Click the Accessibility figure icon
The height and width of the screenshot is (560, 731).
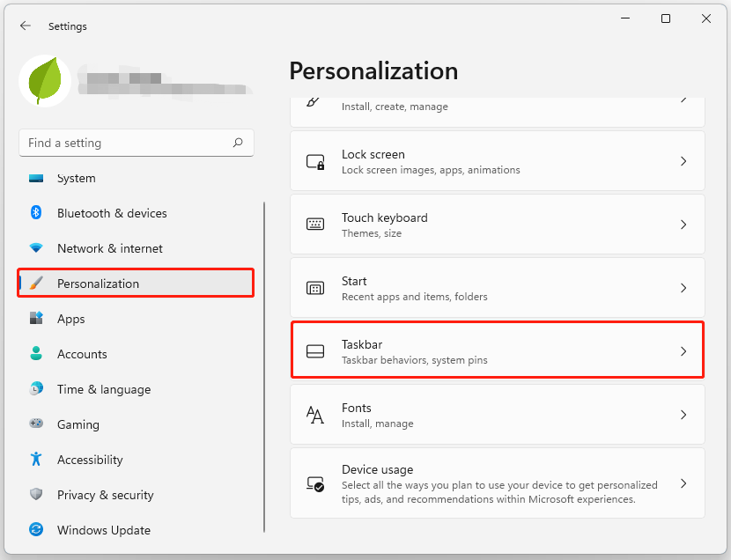coord(36,459)
